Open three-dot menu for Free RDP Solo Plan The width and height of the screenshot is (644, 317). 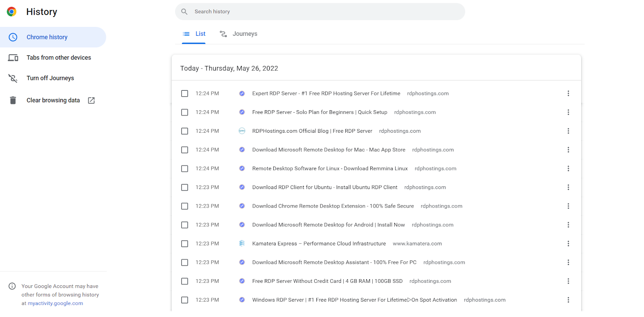click(x=568, y=112)
